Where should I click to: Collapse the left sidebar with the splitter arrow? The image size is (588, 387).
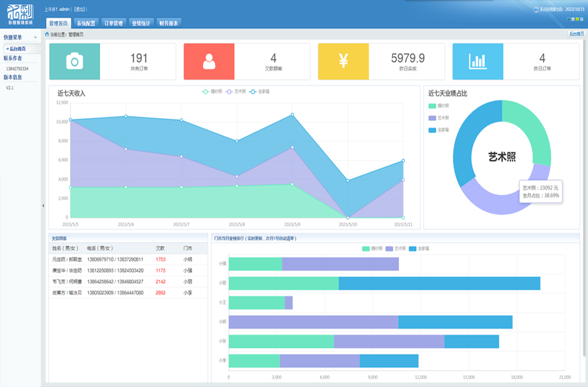[x=42, y=205]
